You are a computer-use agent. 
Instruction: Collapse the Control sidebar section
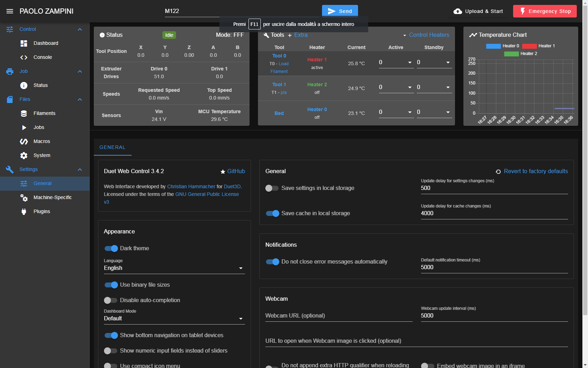click(80, 29)
